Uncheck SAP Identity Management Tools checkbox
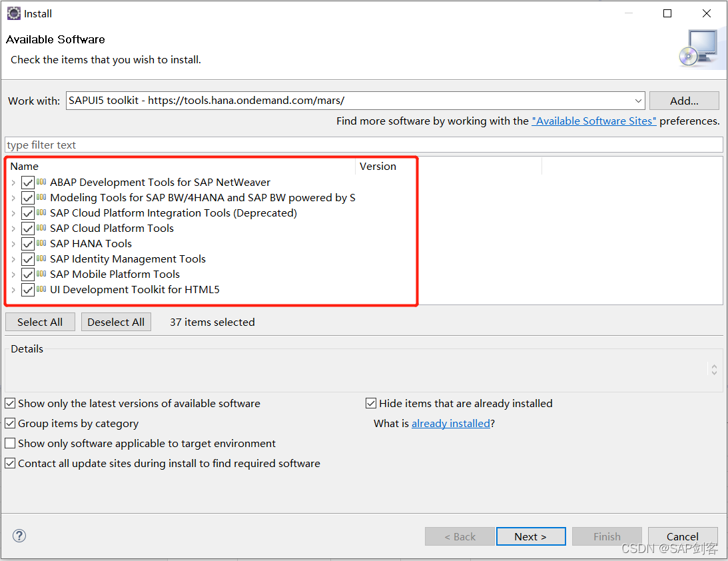 [x=28, y=259]
